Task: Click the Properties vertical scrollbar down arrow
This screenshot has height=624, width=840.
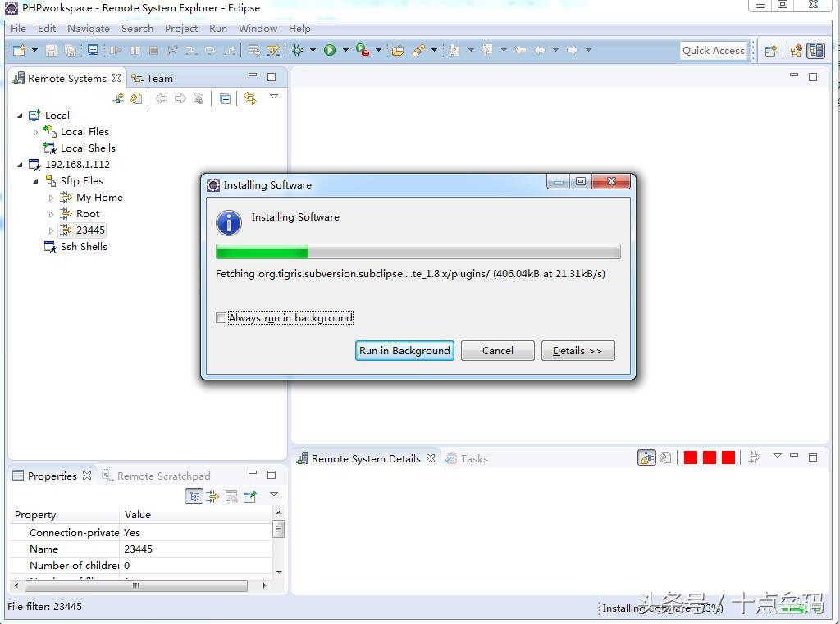Action: coord(279,572)
